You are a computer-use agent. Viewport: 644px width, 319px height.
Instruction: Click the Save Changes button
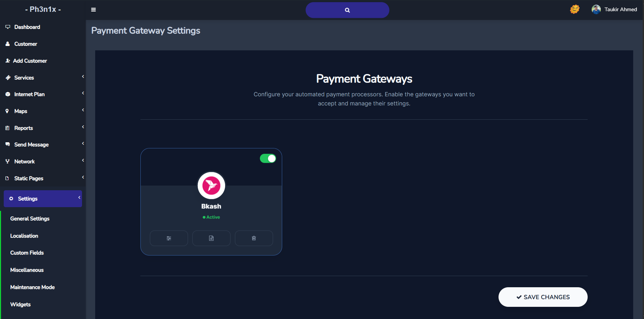[543, 297]
